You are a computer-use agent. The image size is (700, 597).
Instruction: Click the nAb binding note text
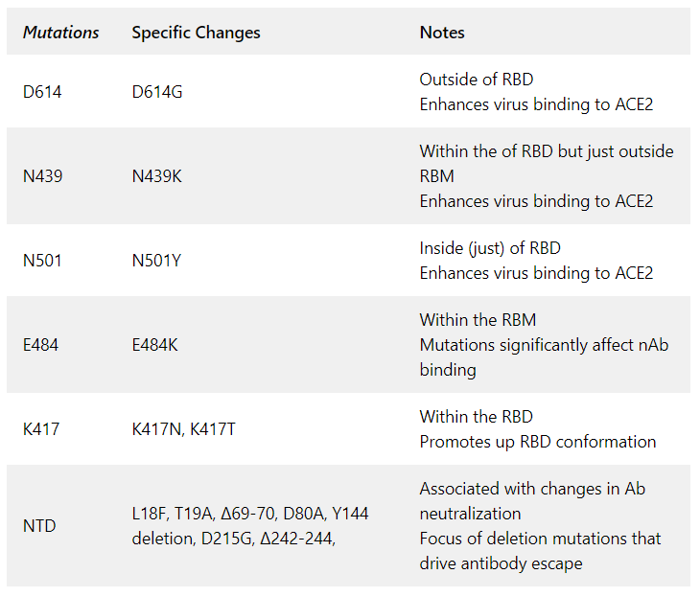544,357
